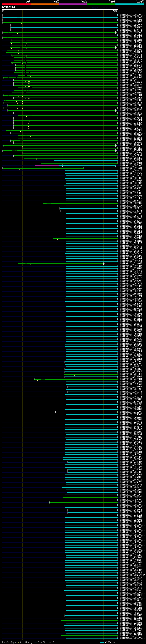146x644 pixels.
Task: Click hit label UniRef100_Q6F3E9
Action: click(x=131, y=148)
